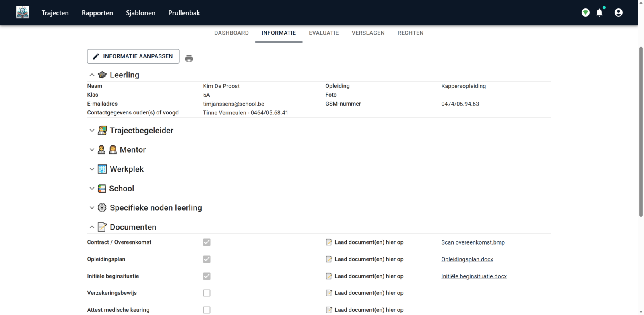Viewport: 644px width, 315px height.
Task: Switch to the Dashboard tab
Action: 231,33
